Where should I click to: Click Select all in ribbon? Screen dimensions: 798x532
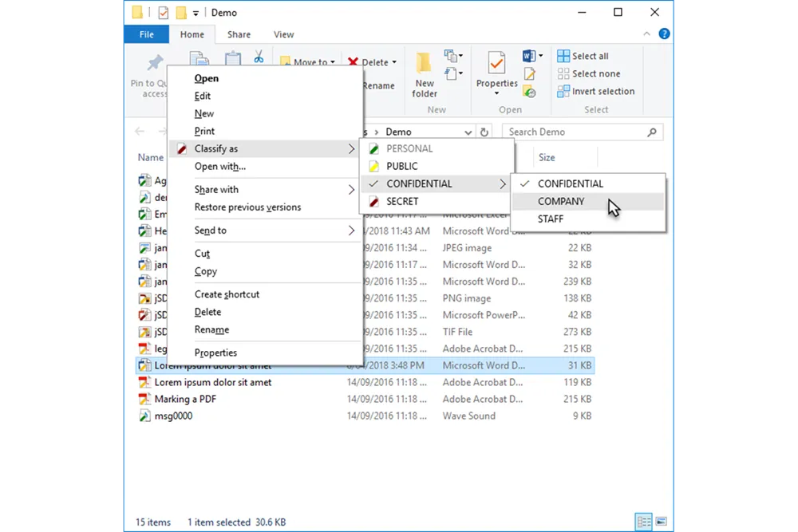click(590, 56)
